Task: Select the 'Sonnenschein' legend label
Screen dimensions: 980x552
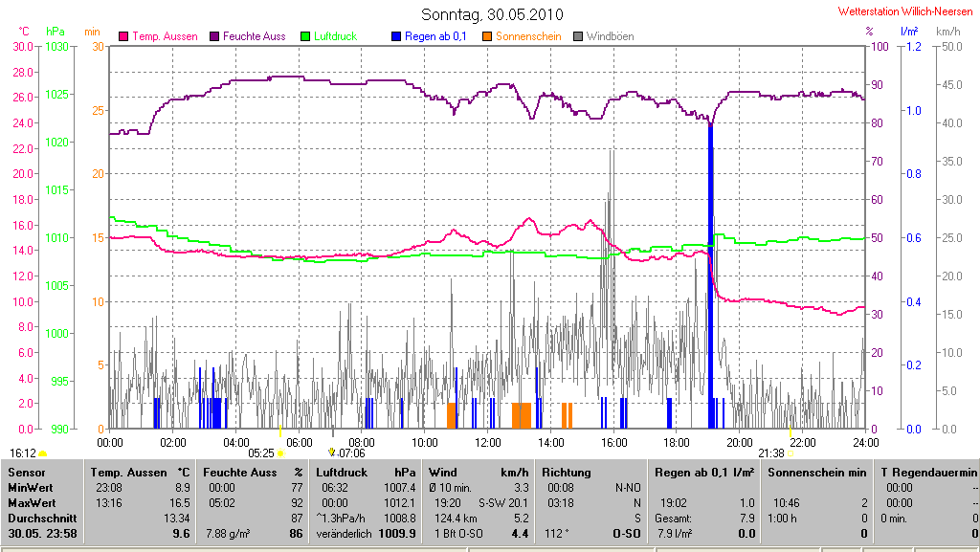Action: tap(528, 37)
